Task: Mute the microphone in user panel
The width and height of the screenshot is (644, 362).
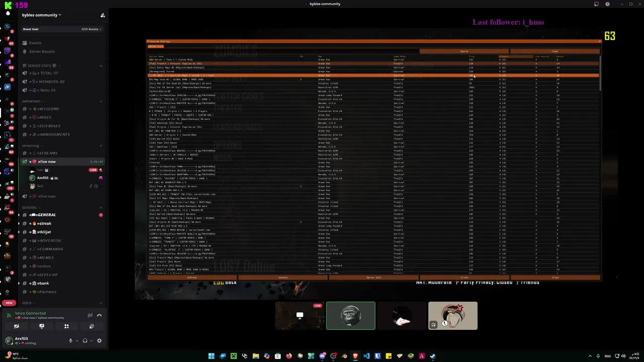Action: click(x=70, y=341)
